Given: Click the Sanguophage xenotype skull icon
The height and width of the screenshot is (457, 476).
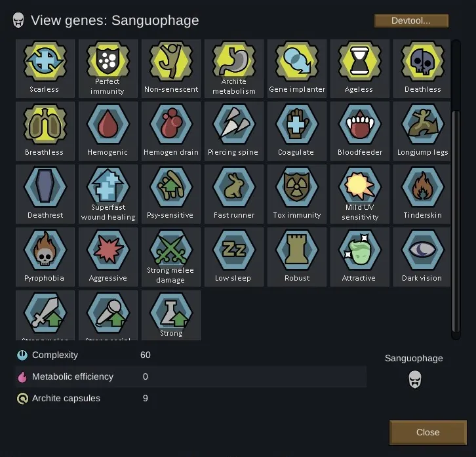Looking at the screenshot, I should (414, 379).
